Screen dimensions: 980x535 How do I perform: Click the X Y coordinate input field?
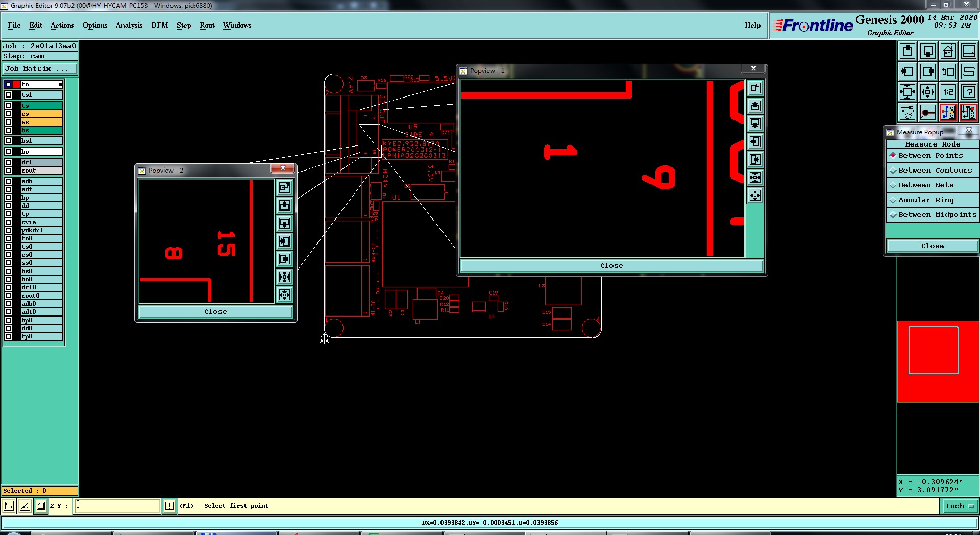[x=117, y=506]
